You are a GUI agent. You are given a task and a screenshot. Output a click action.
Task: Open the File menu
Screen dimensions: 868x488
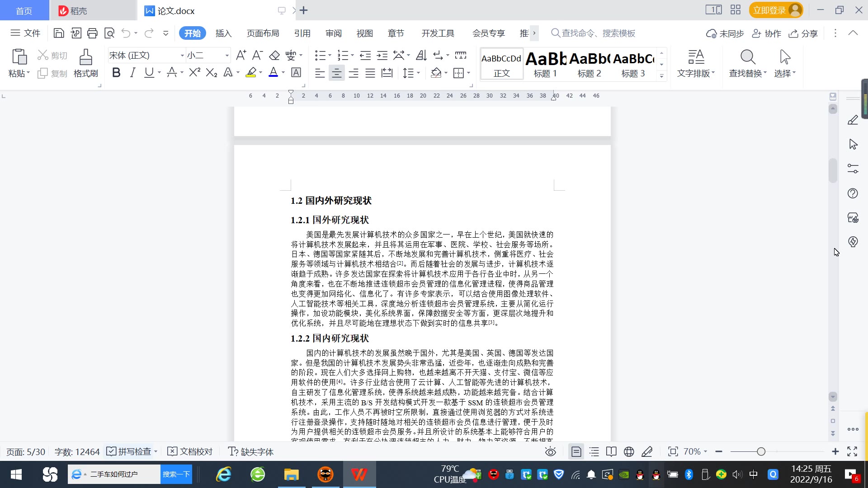tap(25, 33)
